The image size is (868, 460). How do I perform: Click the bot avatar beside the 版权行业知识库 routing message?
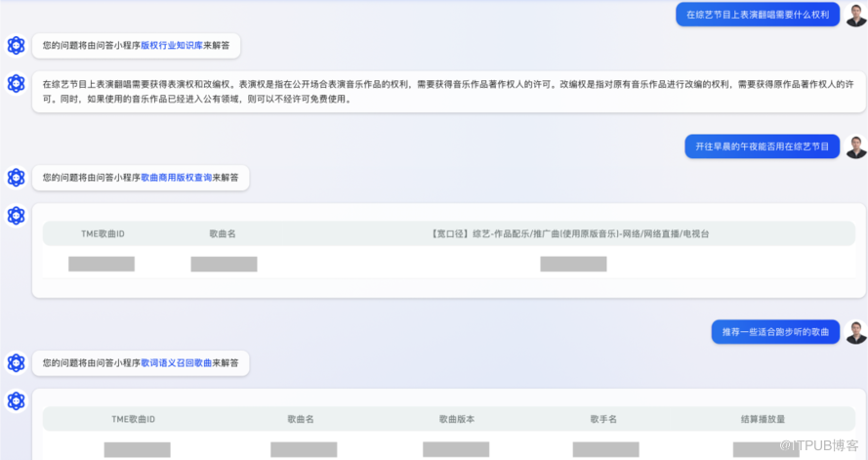click(x=16, y=45)
